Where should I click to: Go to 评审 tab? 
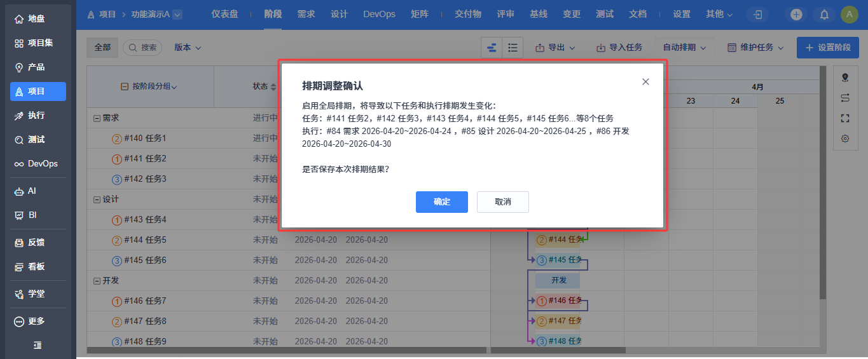pyautogui.click(x=506, y=14)
